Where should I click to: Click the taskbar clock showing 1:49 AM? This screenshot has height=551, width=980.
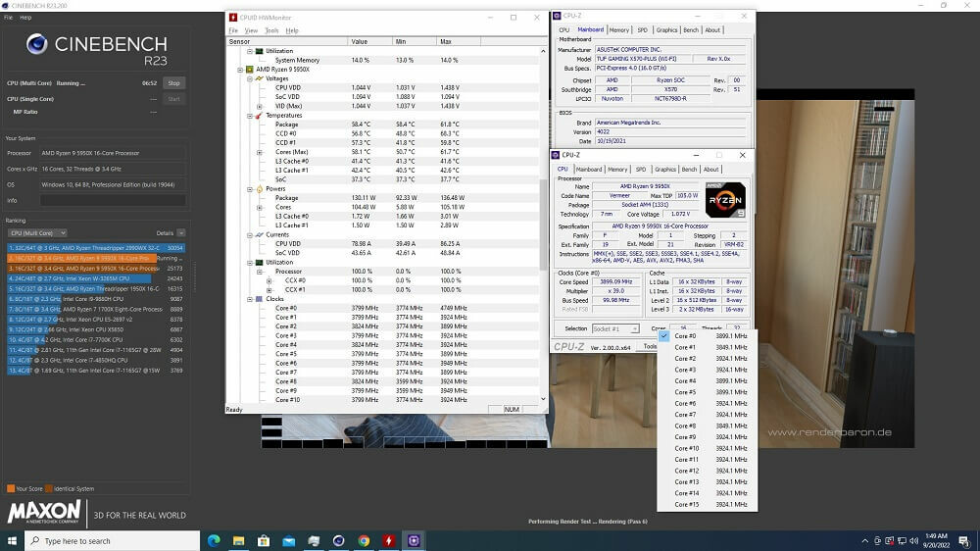[x=936, y=541]
